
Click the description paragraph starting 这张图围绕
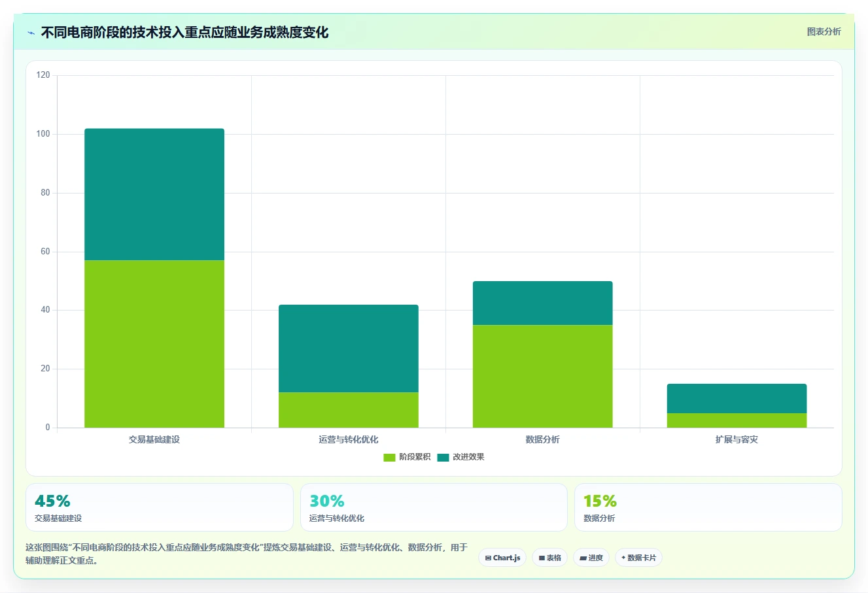(247, 554)
